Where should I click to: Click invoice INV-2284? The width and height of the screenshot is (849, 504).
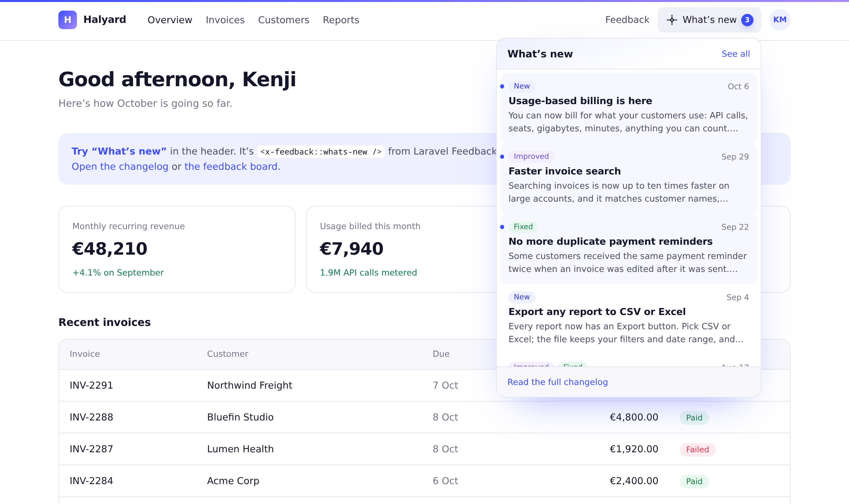(x=91, y=481)
